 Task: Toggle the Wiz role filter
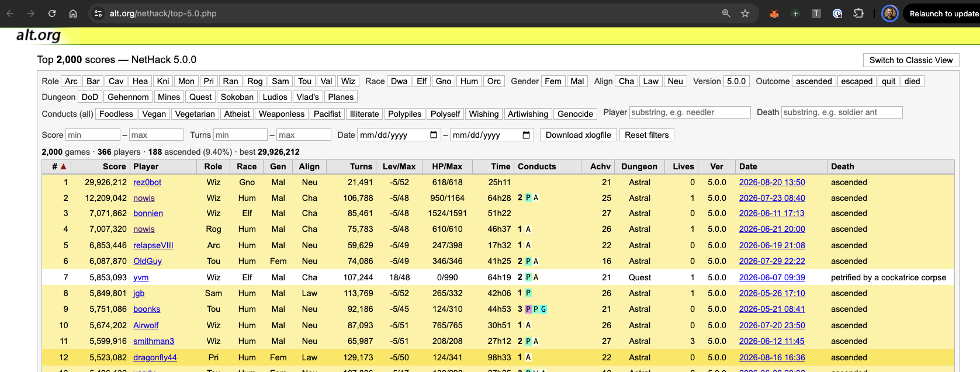pos(348,81)
